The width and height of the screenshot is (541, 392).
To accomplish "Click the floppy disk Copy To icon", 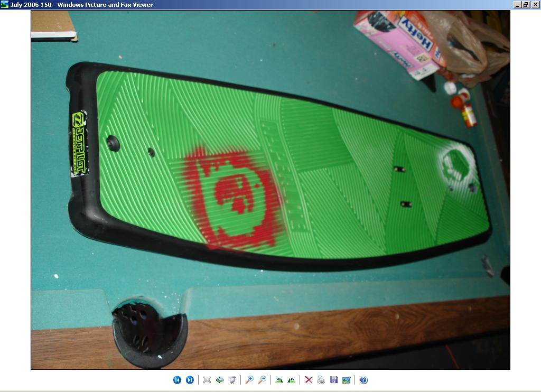I will pos(334,380).
